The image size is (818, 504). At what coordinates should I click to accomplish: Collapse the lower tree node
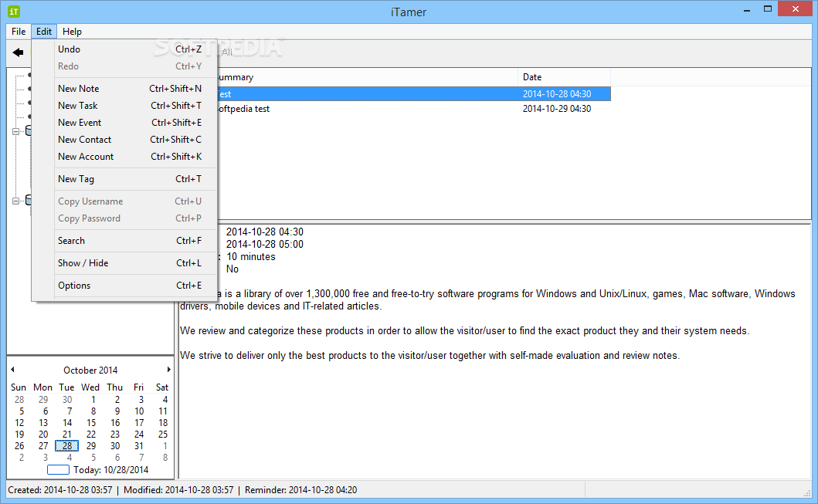(15, 201)
